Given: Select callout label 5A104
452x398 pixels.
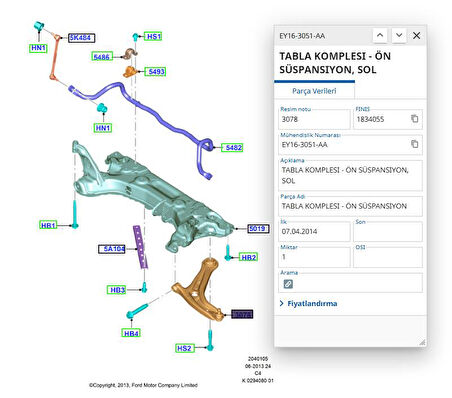Looking at the screenshot, I should click(x=112, y=249).
